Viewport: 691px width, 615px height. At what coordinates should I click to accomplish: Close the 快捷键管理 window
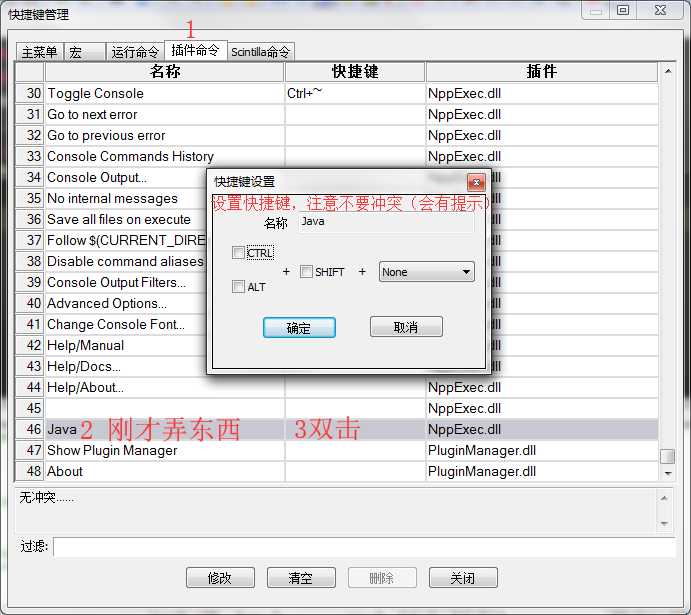pos(660,10)
